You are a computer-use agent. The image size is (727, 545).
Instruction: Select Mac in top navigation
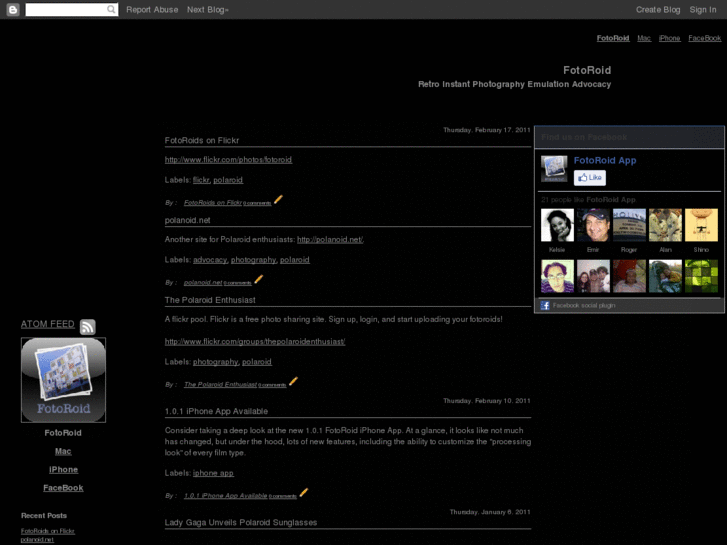(644, 38)
